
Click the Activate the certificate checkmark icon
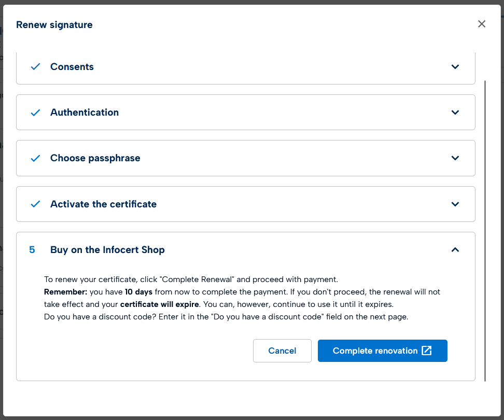coord(35,204)
